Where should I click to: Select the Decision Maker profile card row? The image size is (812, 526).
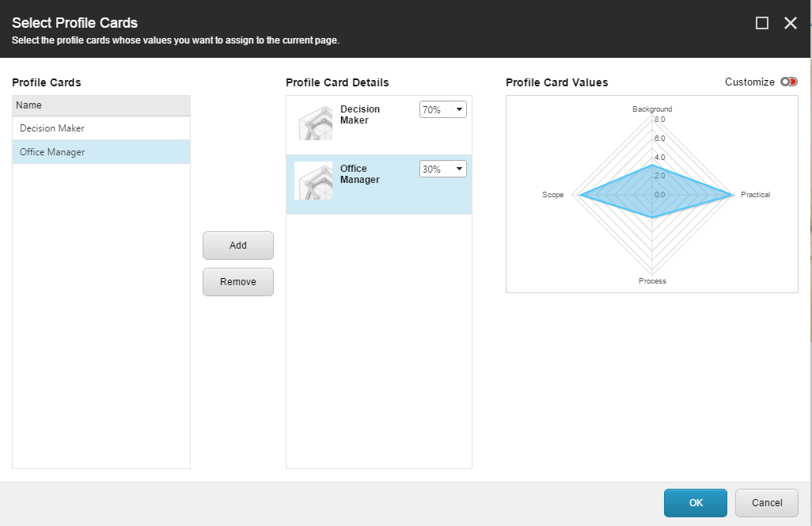click(x=101, y=128)
